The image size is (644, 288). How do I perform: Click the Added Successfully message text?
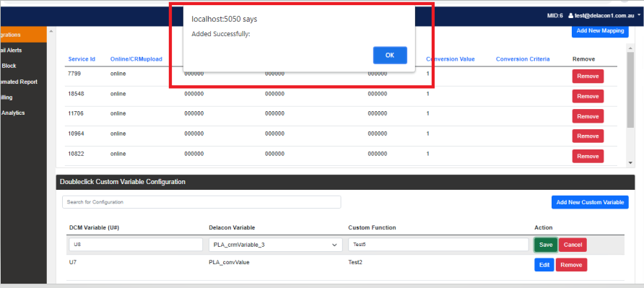(x=221, y=34)
